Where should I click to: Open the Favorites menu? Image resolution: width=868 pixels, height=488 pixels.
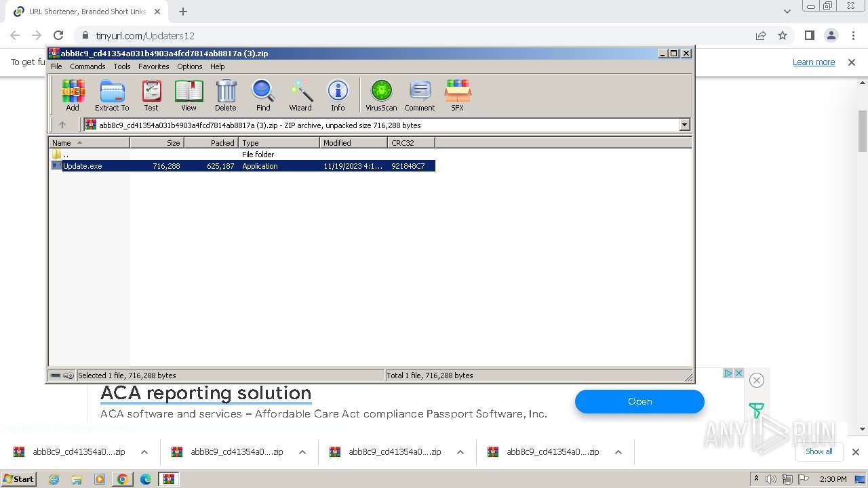point(154,66)
